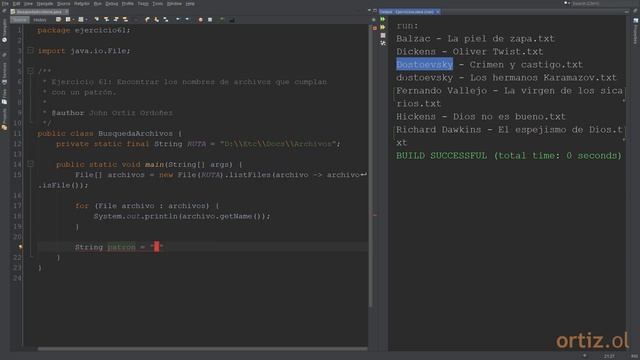This screenshot has height=360, width=640.
Task: Click error hint icon on line 21
Action: 20,247
